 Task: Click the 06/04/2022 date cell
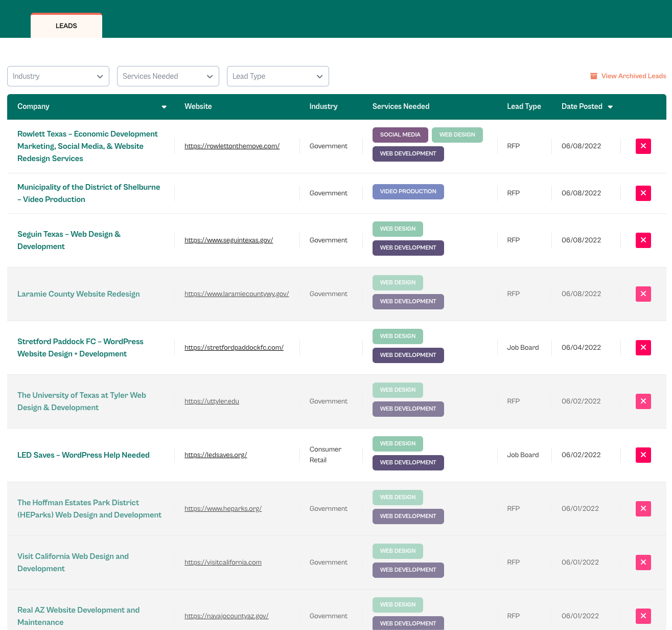tap(581, 348)
